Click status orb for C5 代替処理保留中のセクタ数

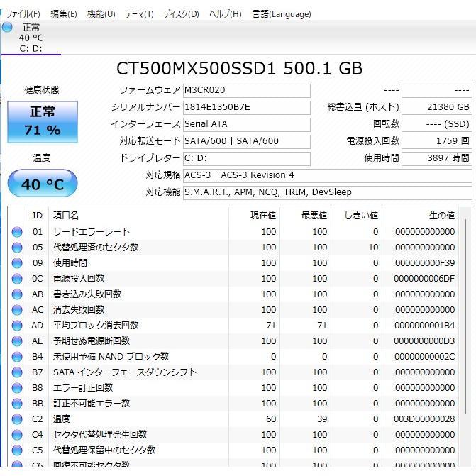(17, 450)
